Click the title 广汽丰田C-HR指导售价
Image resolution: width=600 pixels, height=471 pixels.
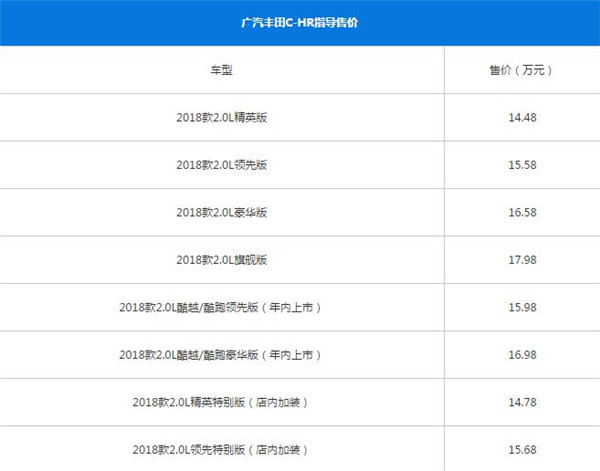[x=300, y=23]
